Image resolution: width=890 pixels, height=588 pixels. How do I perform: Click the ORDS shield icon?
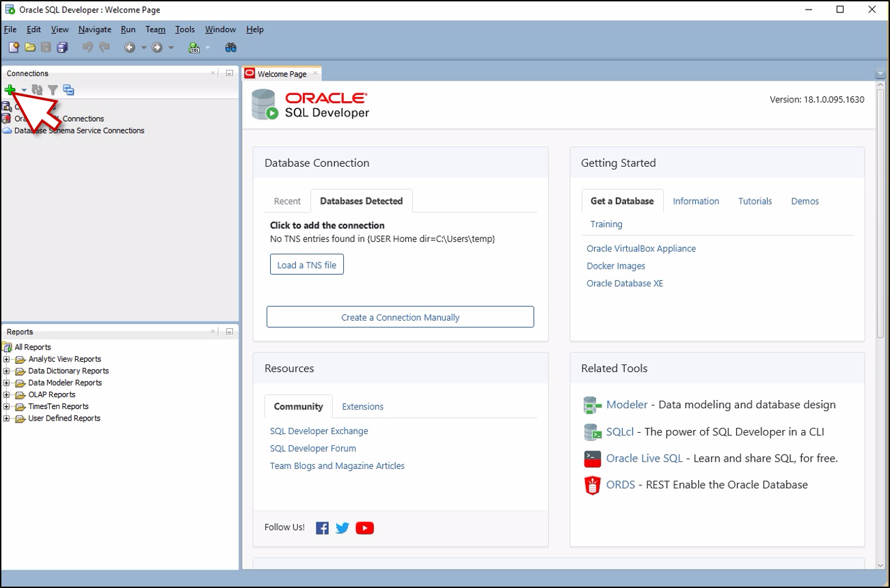tap(592, 485)
